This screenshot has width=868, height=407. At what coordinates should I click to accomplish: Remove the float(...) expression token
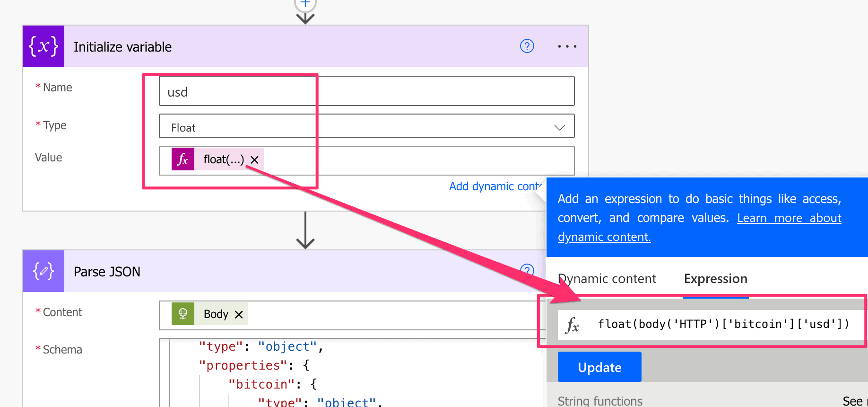254,160
